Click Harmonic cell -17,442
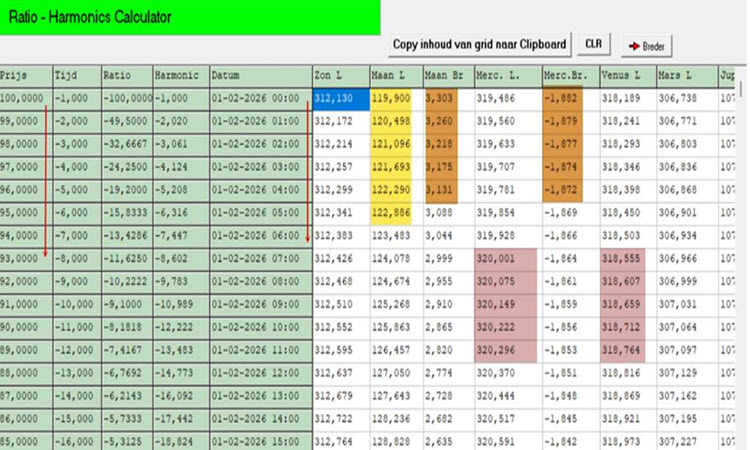 point(181,420)
